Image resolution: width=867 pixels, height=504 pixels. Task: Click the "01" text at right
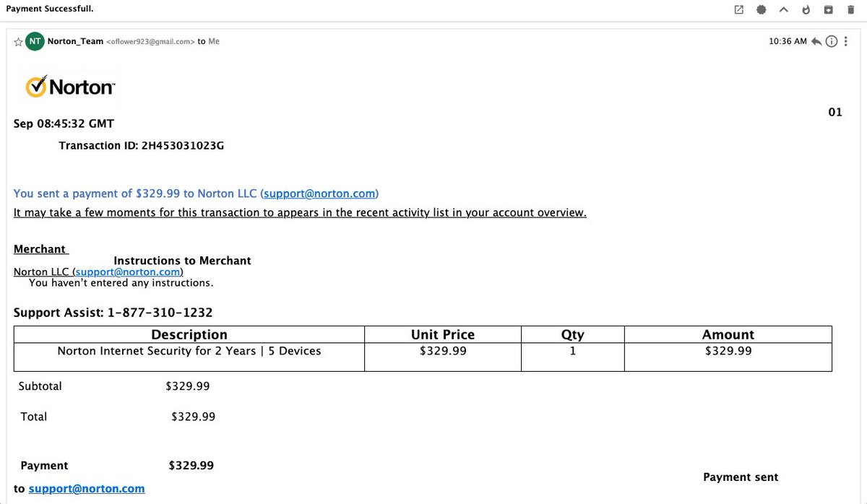835,112
